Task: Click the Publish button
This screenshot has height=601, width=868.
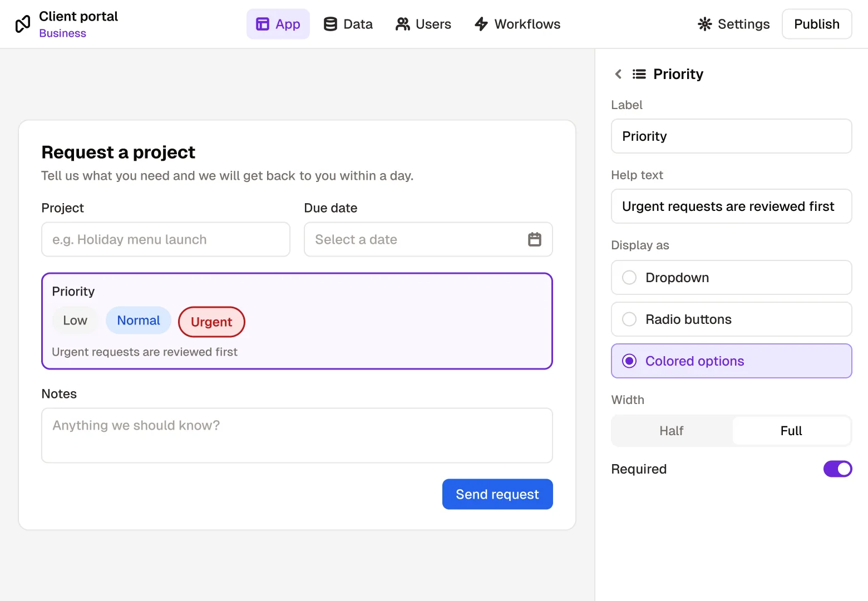Action: click(817, 24)
